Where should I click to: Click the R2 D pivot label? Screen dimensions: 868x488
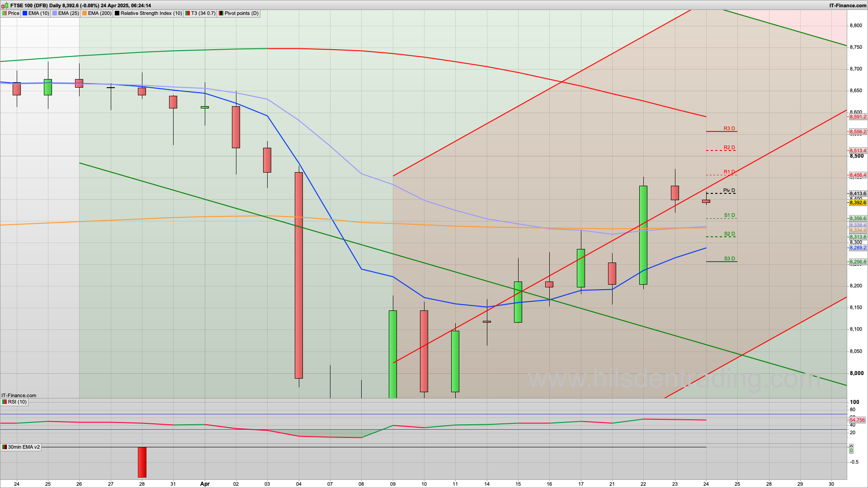(729, 147)
